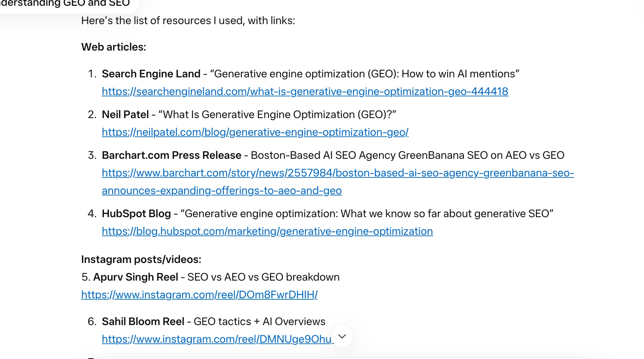Click 'Here's the list of resources I used' line
This screenshot has width=644, height=359.
(x=188, y=20)
